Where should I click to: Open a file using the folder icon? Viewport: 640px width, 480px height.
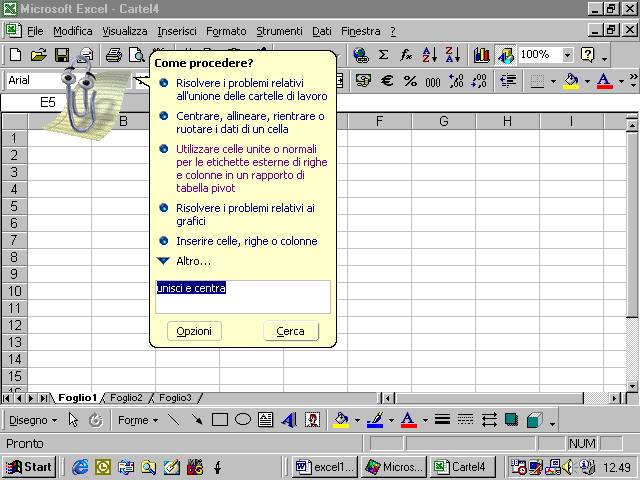[38, 55]
